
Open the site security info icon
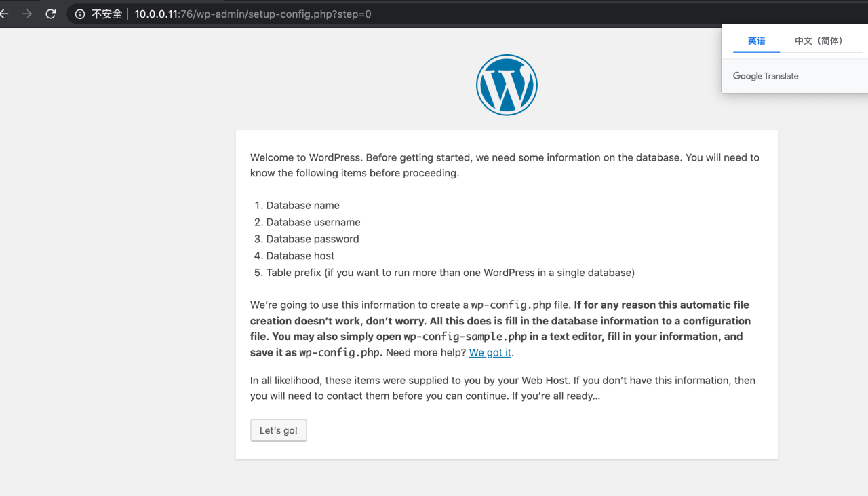tap(80, 14)
